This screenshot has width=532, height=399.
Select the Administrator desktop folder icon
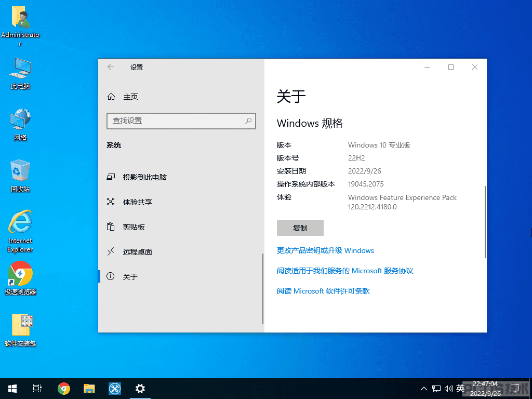pos(20,26)
